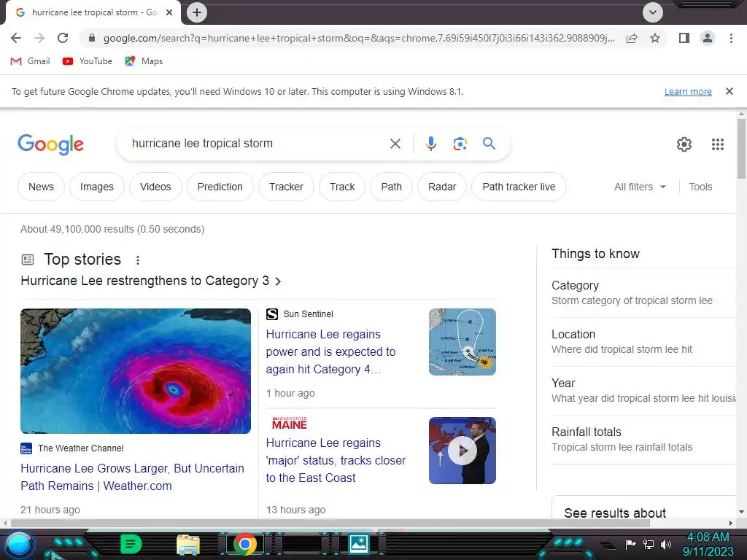Dismiss the Chrome update notification bar

tap(729, 91)
